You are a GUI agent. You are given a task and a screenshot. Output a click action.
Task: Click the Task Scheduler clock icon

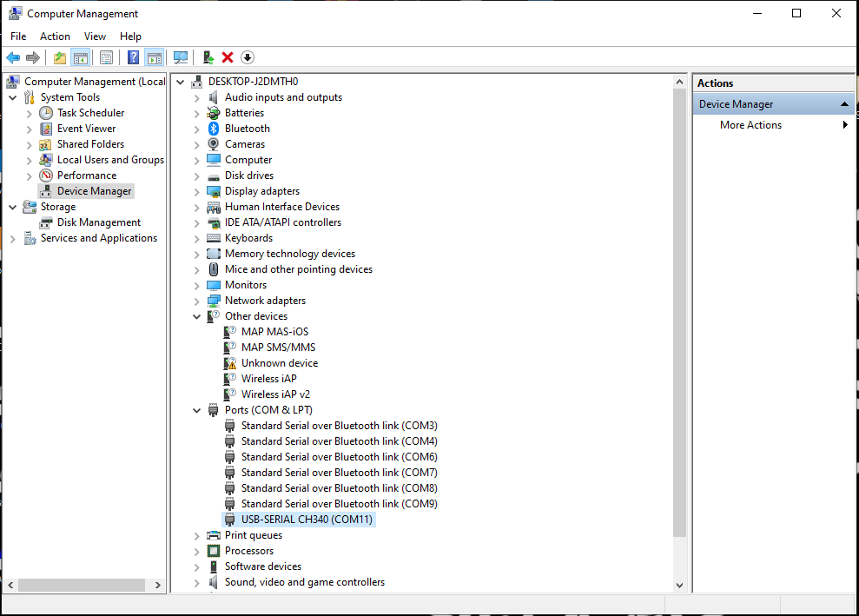click(x=46, y=113)
